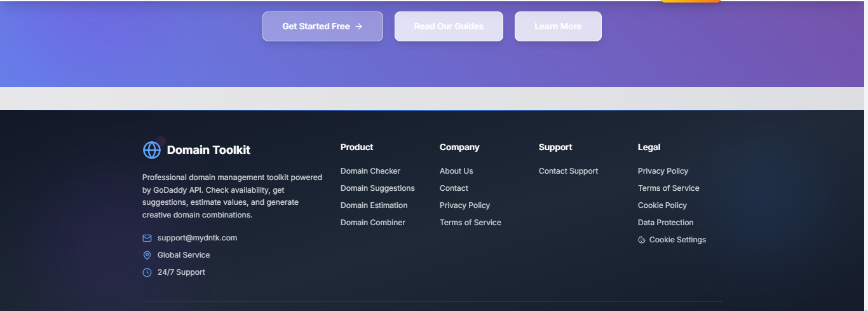The height and width of the screenshot is (311, 868).
Task: Open Terms of Service under Company column
Action: click(x=470, y=223)
